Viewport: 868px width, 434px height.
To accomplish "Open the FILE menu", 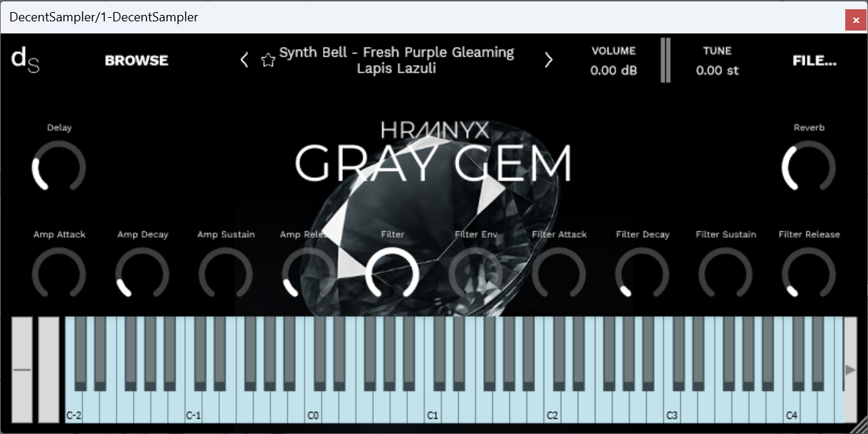I will [814, 60].
